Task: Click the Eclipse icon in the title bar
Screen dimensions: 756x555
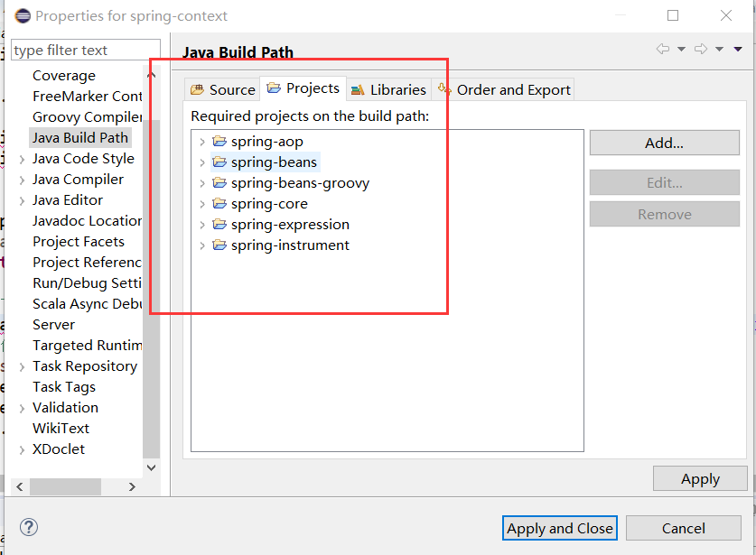Action: tap(23, 16)
